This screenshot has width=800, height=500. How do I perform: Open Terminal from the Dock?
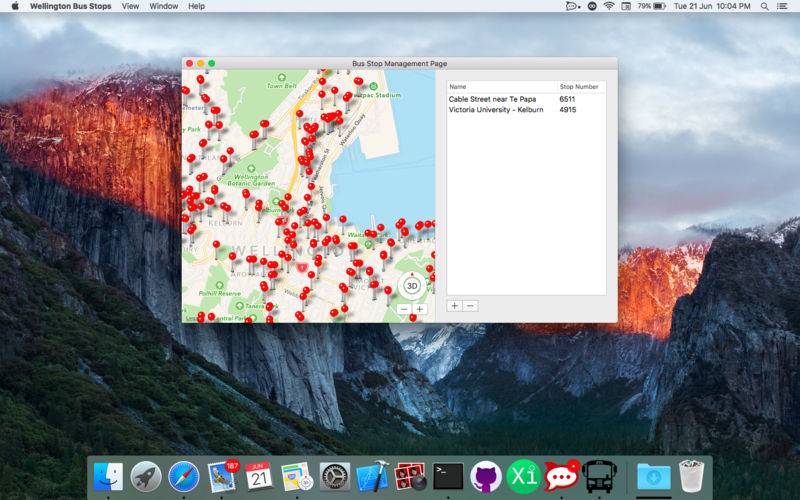tap(447, 475)
